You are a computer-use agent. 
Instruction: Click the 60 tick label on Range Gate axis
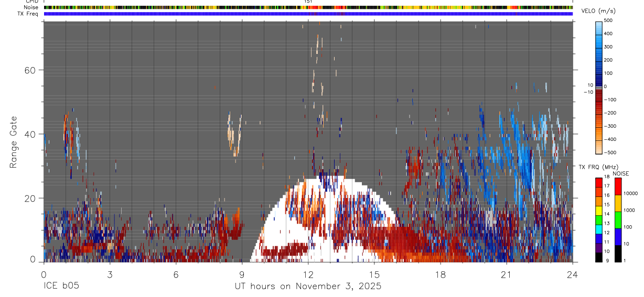30,70
